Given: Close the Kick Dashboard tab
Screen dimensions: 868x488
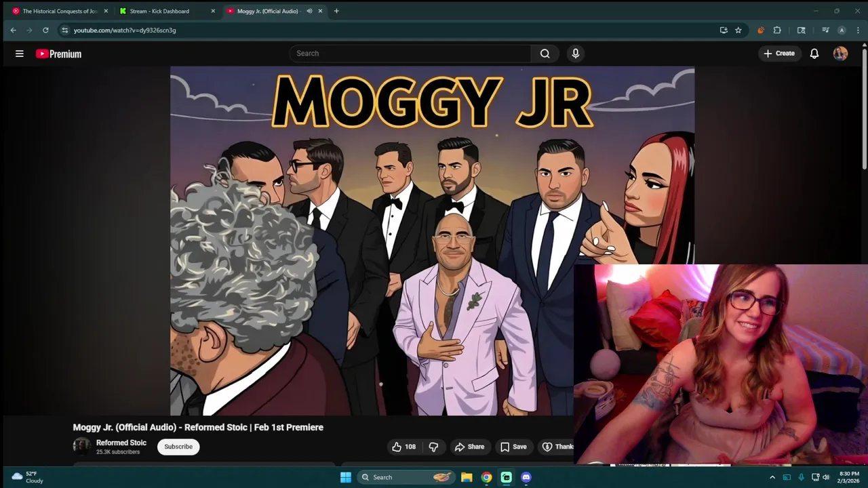Looking at the screenshot, I should pyautogui.click(x=213, y=11).
